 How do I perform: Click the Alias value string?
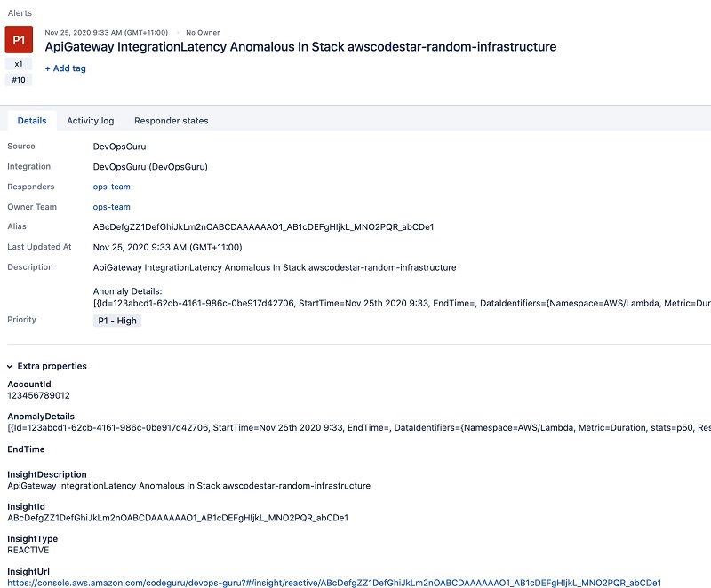click(x=263, y=227)
